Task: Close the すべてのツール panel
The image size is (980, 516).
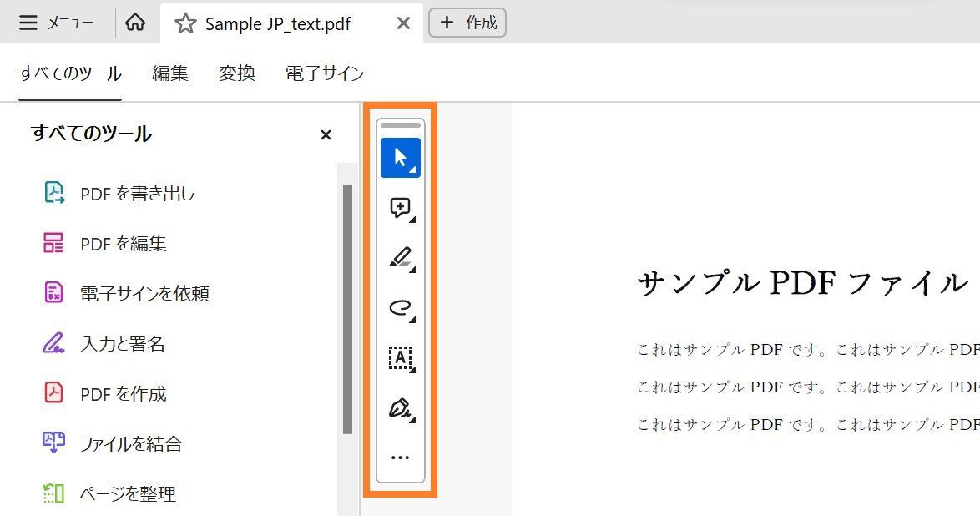Action: (x=326, y=134)
